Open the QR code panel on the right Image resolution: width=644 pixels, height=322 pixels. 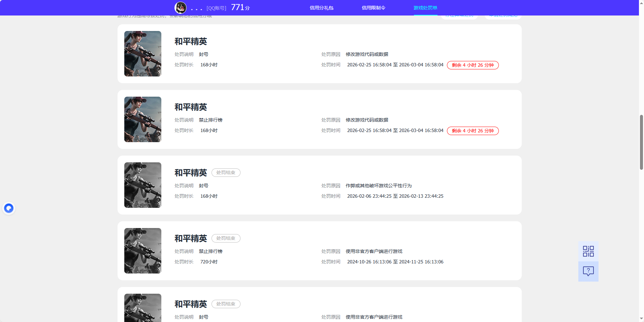tap(588, 251)
